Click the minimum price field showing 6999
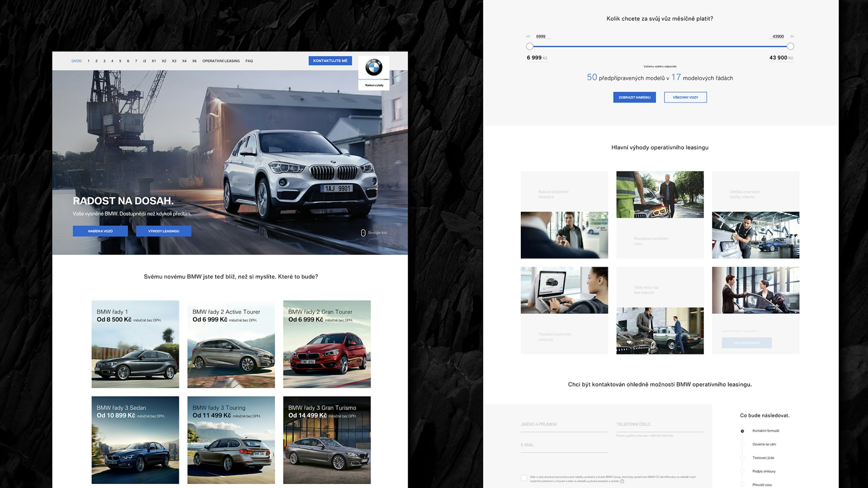This screenshot has height=488, width=868. tap(542, 37)
